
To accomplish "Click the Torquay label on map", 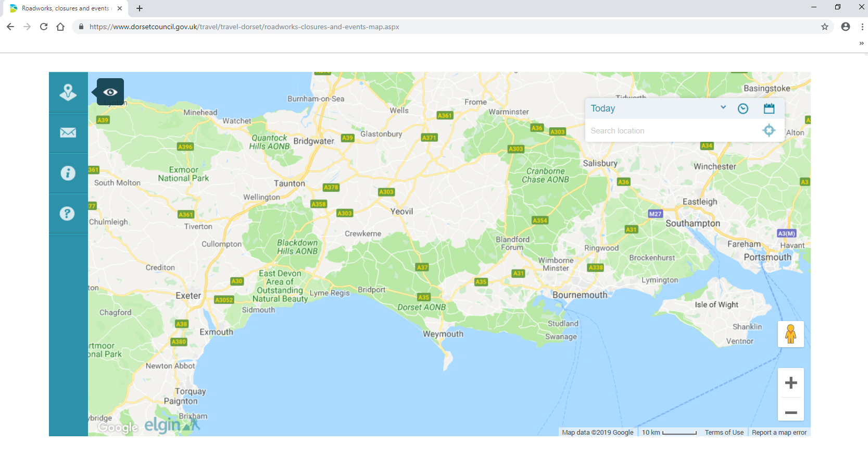I will click(x=191, y=391).
